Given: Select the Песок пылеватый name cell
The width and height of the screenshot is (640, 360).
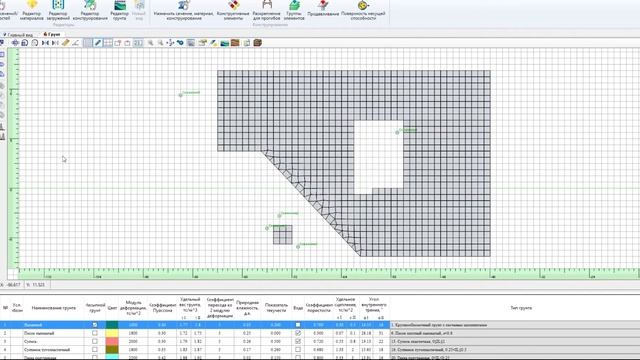Looking at the screenshot, I should [54, 333].
